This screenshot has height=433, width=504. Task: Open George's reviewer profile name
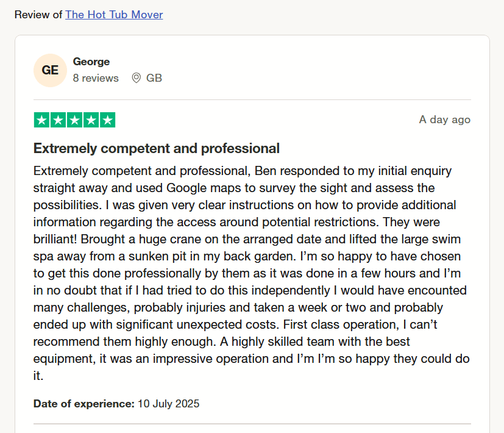pos(91,62)
